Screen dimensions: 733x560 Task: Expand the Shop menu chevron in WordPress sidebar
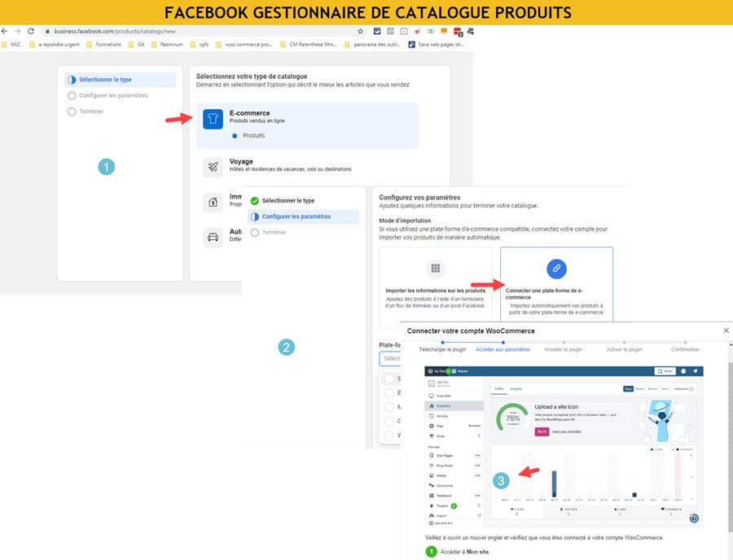point(479,435)
